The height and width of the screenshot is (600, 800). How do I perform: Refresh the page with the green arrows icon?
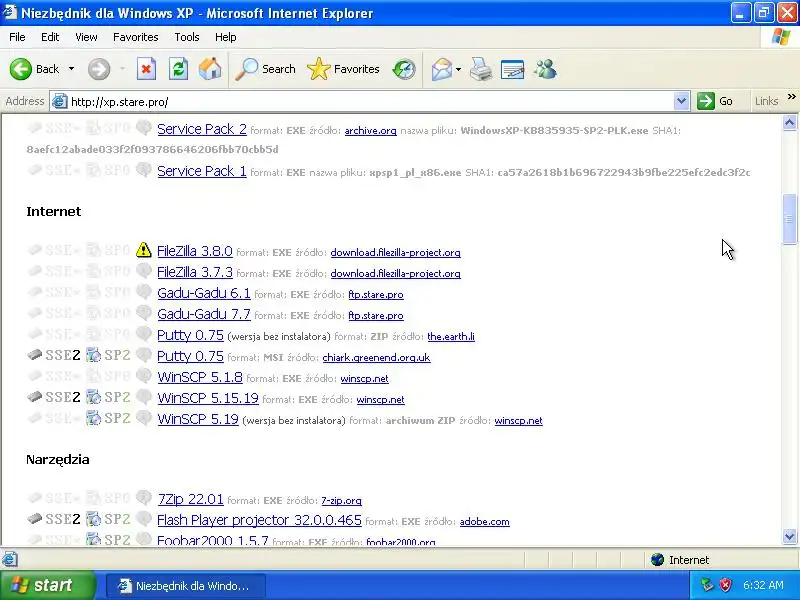click(178, 69)
